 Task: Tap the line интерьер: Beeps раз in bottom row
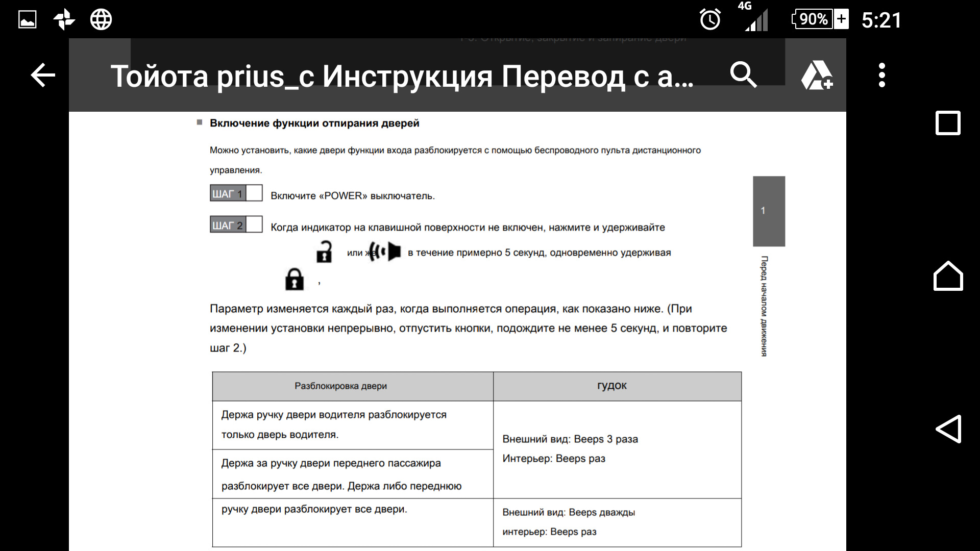point(549,532)
